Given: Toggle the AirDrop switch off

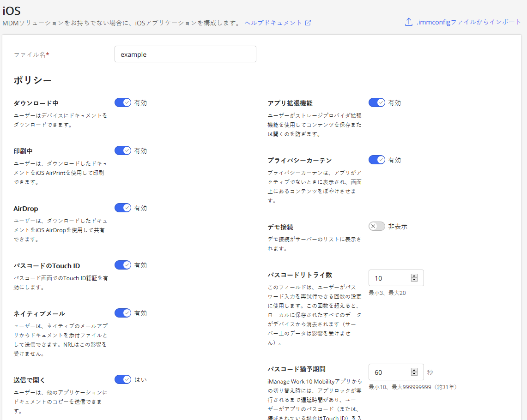Looking at the screenshot, I should [x=123, y=208].
